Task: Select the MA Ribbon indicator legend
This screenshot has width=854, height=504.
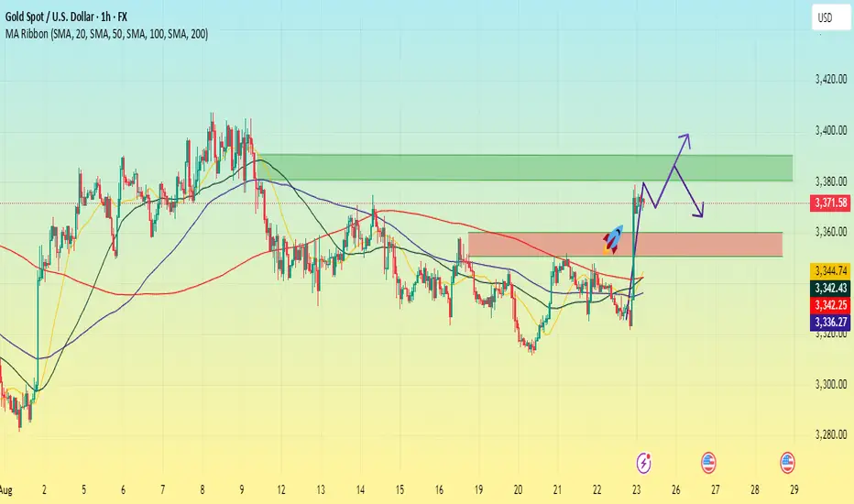Action: [106, 34]
